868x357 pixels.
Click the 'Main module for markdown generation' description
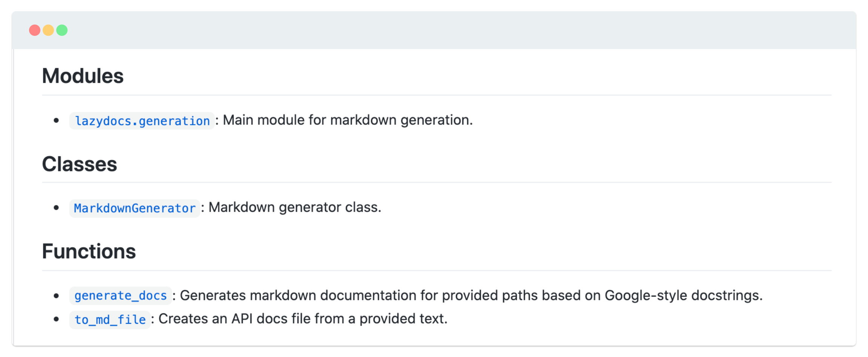tap(347, 120)
